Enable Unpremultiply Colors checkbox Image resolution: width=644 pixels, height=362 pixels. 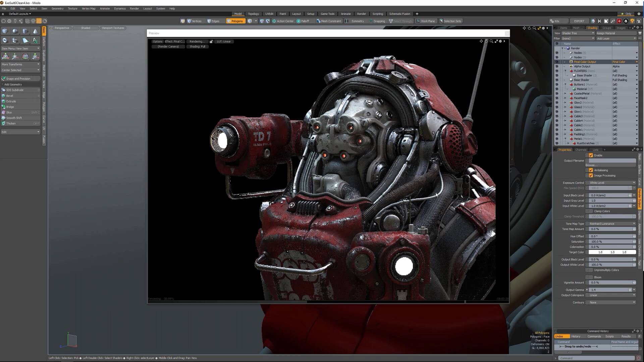tap(591, 270)
